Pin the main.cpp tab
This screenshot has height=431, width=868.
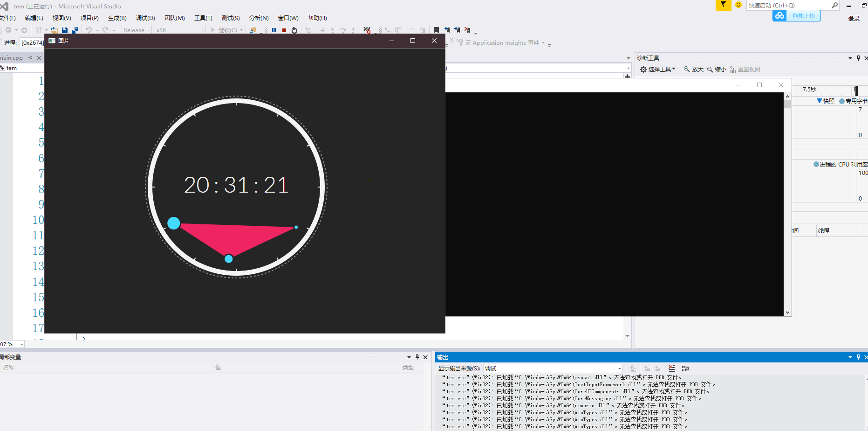coord(31,58)
